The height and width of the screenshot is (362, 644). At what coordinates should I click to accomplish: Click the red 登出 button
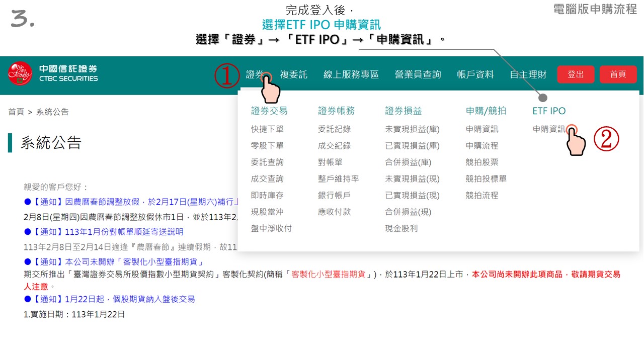click(x=576, y=74)
